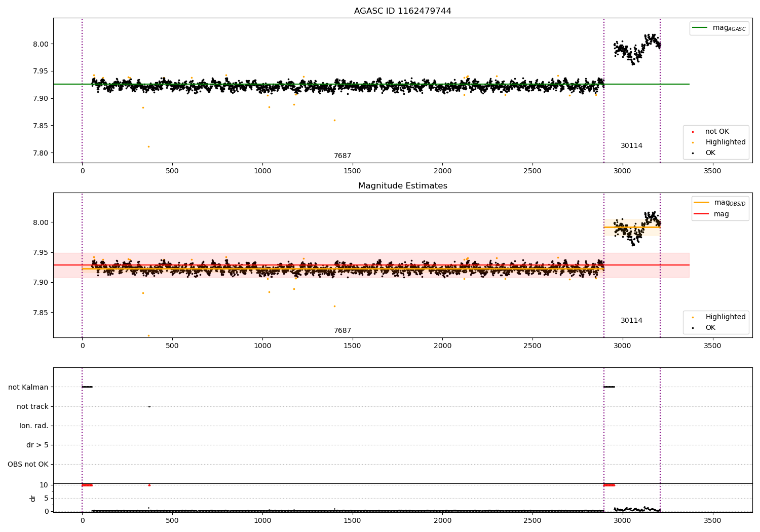The height and width of the screenshot is (532, 760).
Task: Click y-tick "7.90" on Magnitude Estimates plot
Action: click(41, 283)
